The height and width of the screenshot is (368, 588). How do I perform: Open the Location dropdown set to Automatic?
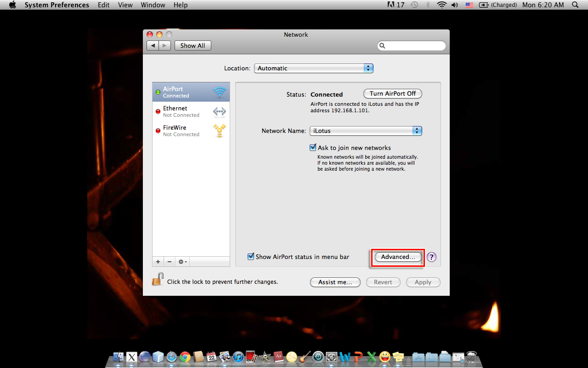(314, 68)
